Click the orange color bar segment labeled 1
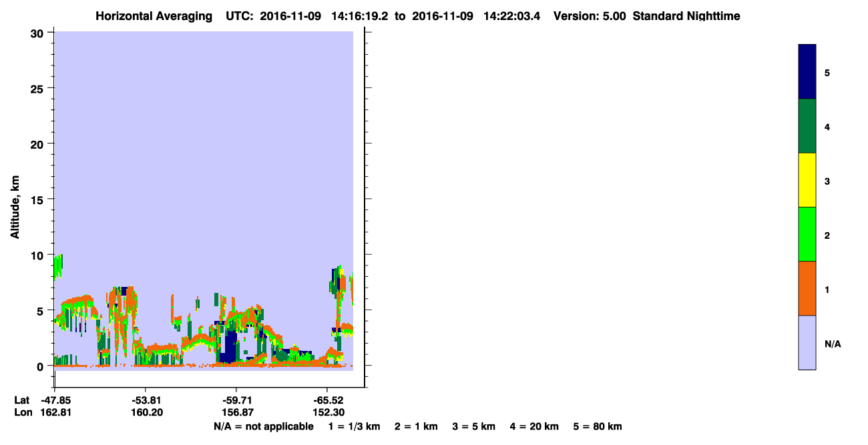Viewport: 868px width, 445px height. tap(807, 288)
